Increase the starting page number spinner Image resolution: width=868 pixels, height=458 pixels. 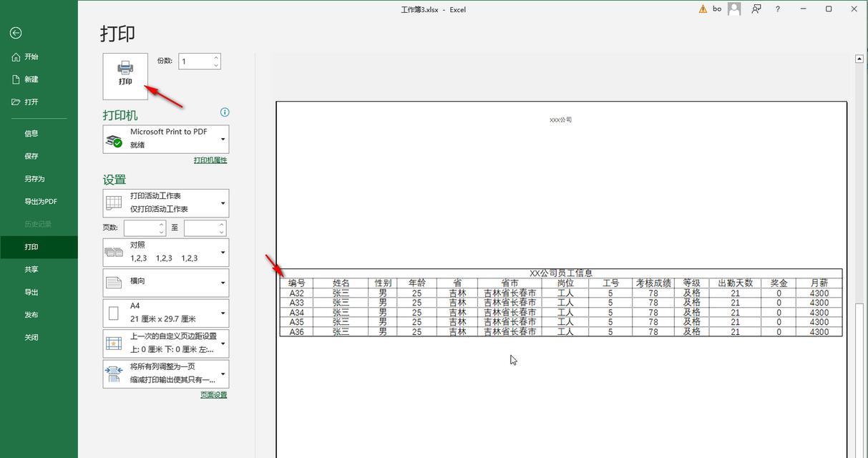pos(162,224)
